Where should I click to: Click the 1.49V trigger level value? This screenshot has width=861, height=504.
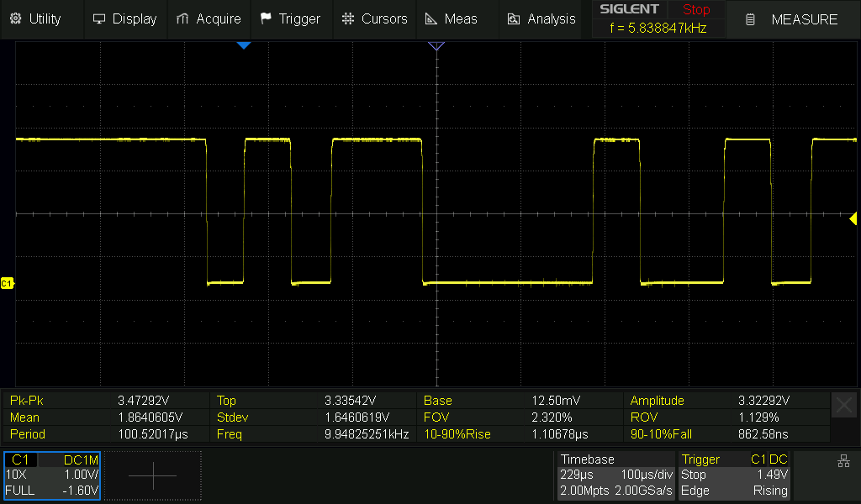772,475
